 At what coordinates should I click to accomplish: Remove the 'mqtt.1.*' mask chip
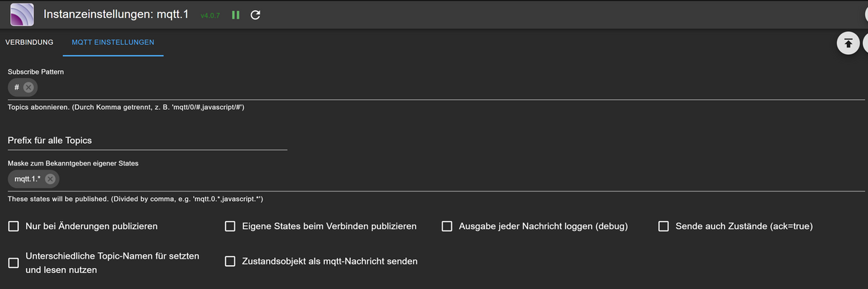click(x=50, y=179)
